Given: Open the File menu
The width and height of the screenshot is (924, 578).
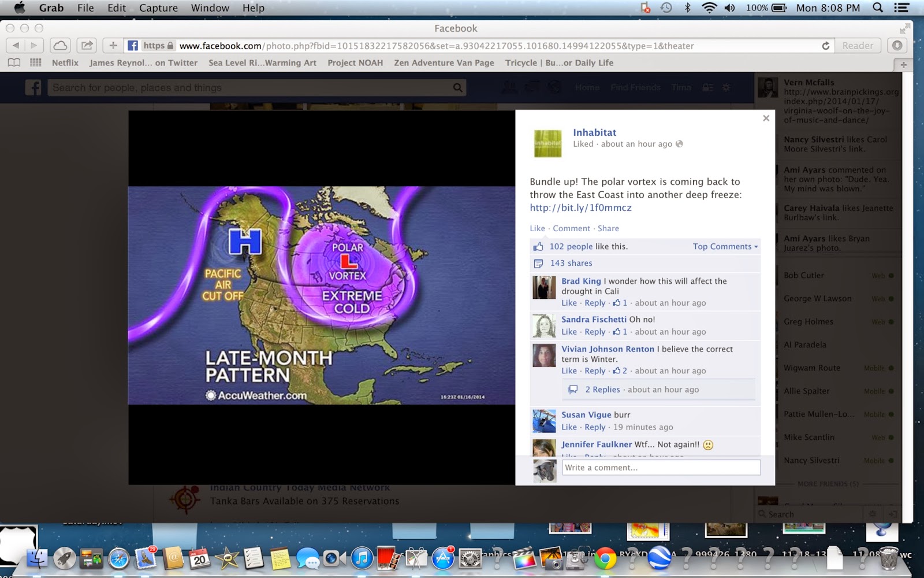Looking at the screenshot, I should point(85,8).
